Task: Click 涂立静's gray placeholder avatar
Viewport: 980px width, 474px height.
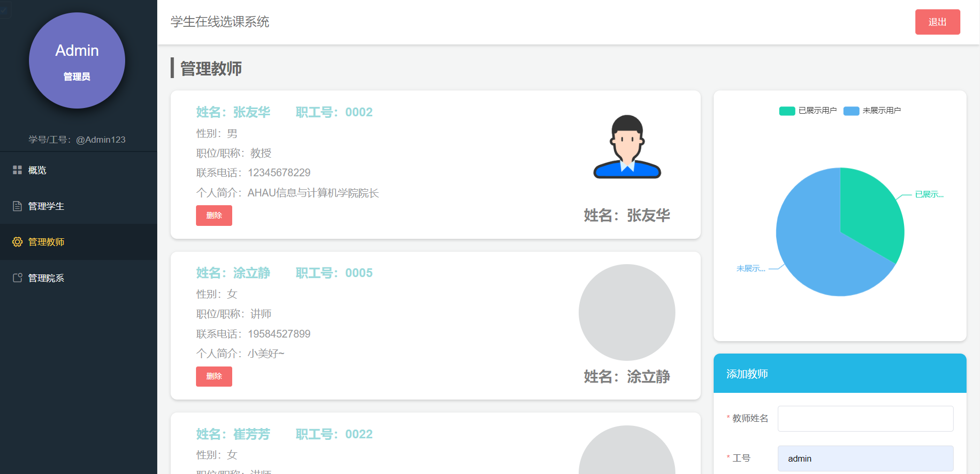Action: (627, 312)
